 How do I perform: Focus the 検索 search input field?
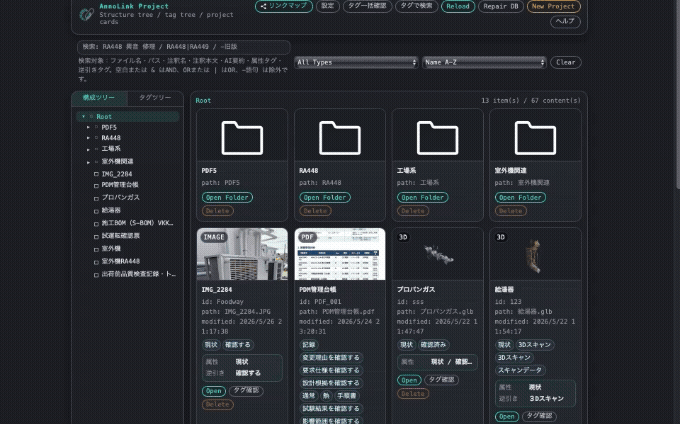tap(184, 47)
